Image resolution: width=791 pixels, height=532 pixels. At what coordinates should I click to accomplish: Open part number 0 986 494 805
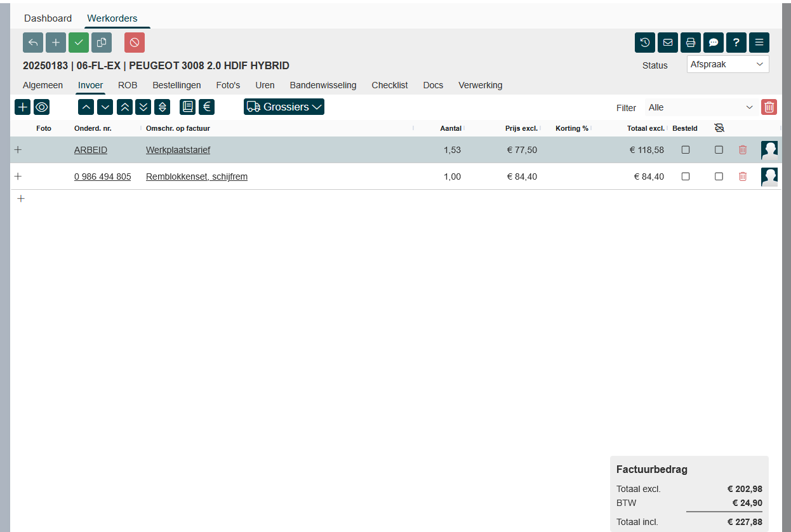[102, 176]
